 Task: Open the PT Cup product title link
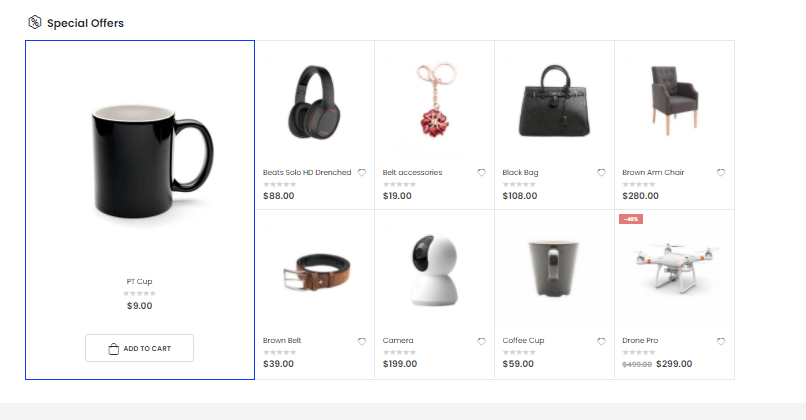point(139,281)
